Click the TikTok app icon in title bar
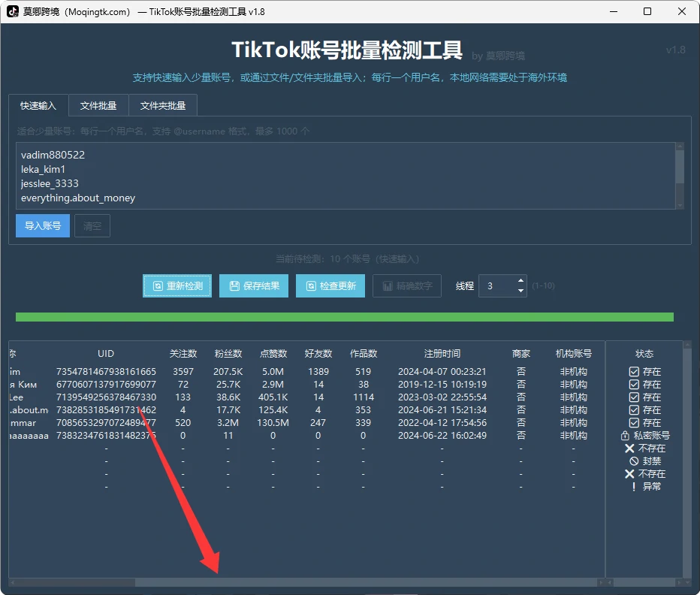The width and height of the screenshot is (700, 595). click(x=13, y=11)
